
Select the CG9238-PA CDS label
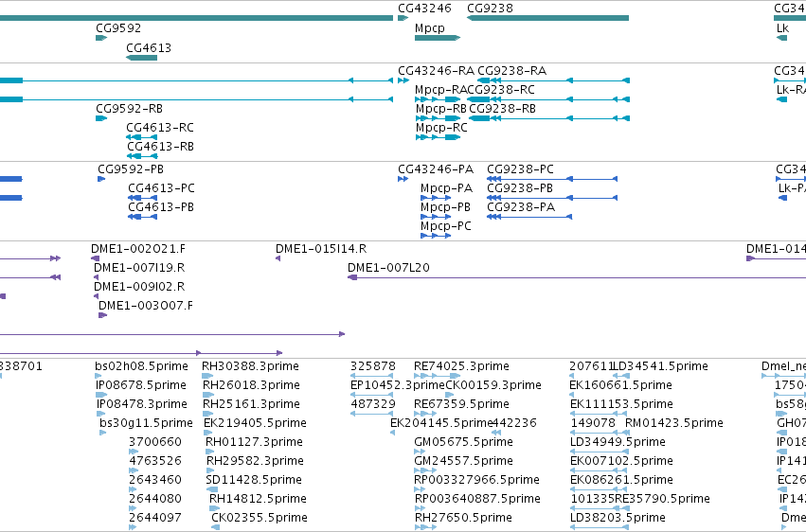click(521, 207)
